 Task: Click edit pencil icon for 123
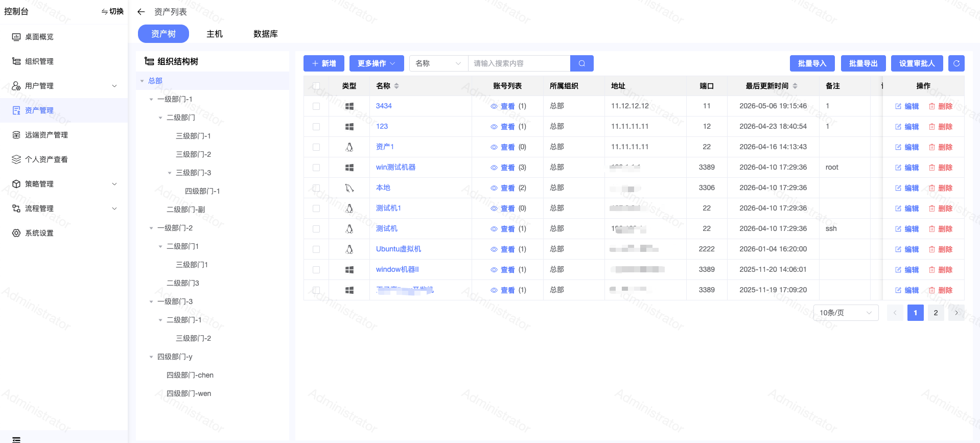pyautogui.click(x=898, y=127)
